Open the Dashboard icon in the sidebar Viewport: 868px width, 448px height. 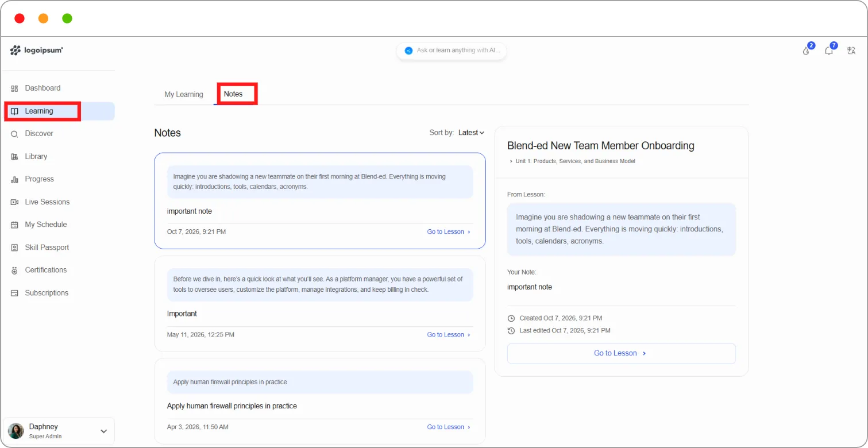point(15,88)
